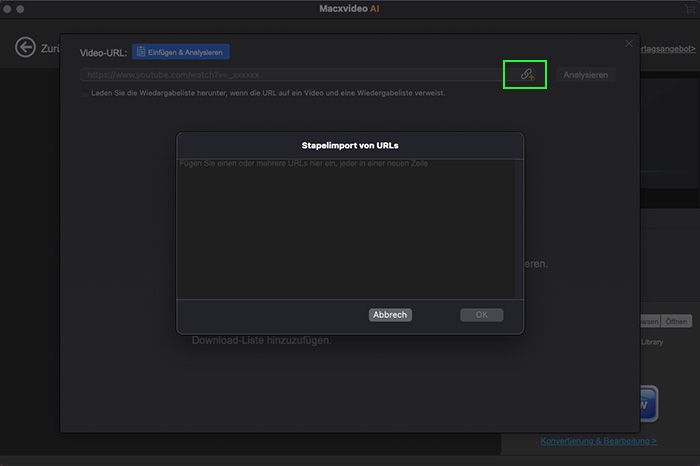
Task: Close the video URL panel with X
Action: pyautogui.click(x=629, y=44)
